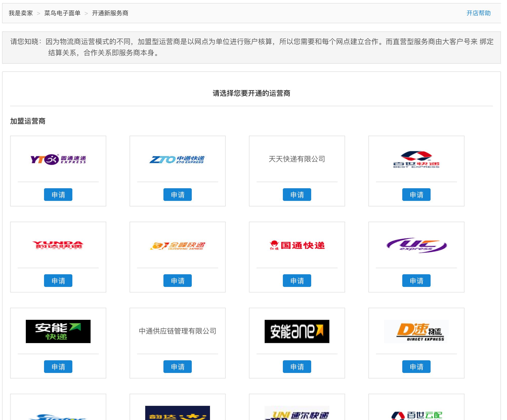
Task: Apply for 圆通速递 via its 申请 button
Action: [x=58, y=195]
